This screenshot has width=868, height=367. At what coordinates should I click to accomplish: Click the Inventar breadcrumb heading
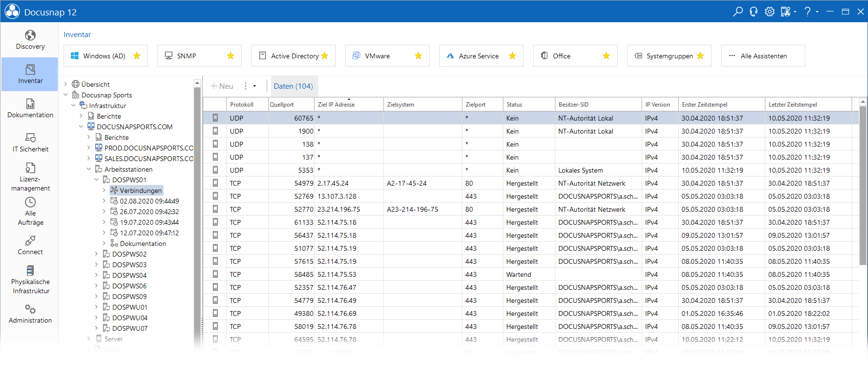click(77, 35)
